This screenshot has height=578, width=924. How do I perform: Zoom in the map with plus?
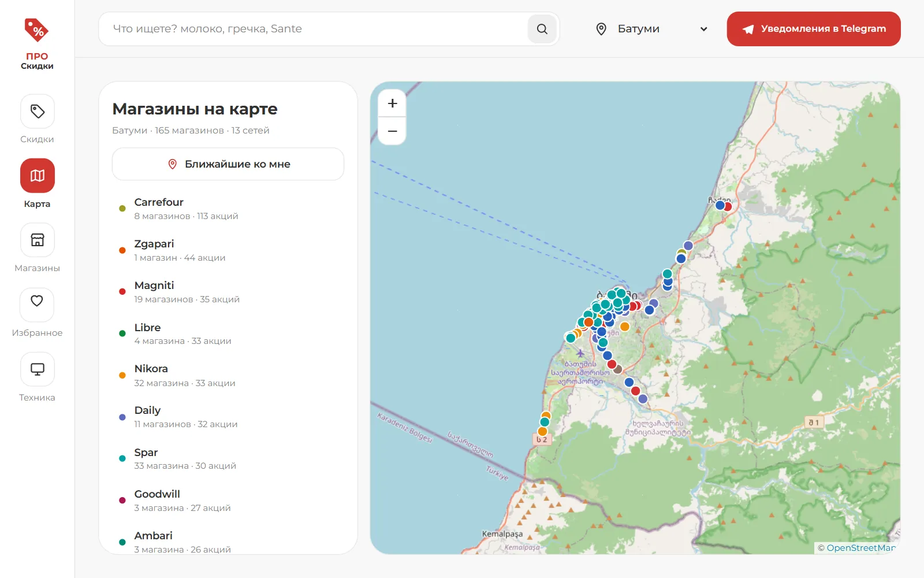[x=392, y=103]
